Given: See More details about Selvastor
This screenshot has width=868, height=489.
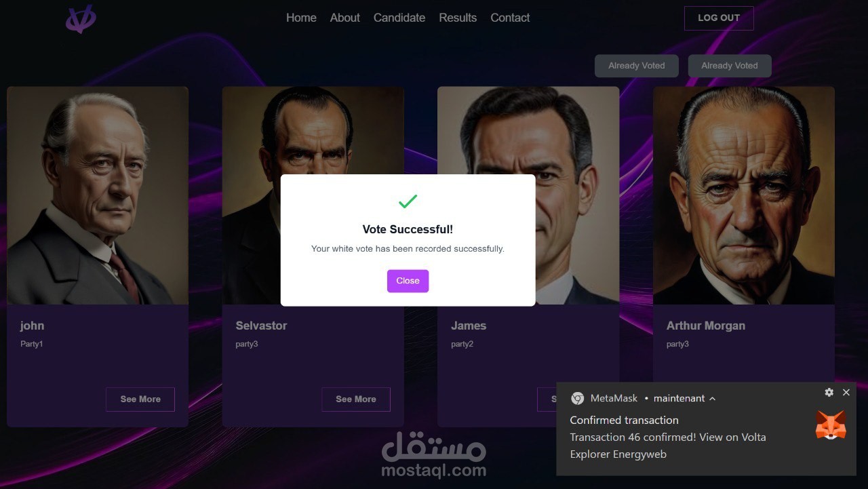Looking at the screenshot, I should (356, 399).
